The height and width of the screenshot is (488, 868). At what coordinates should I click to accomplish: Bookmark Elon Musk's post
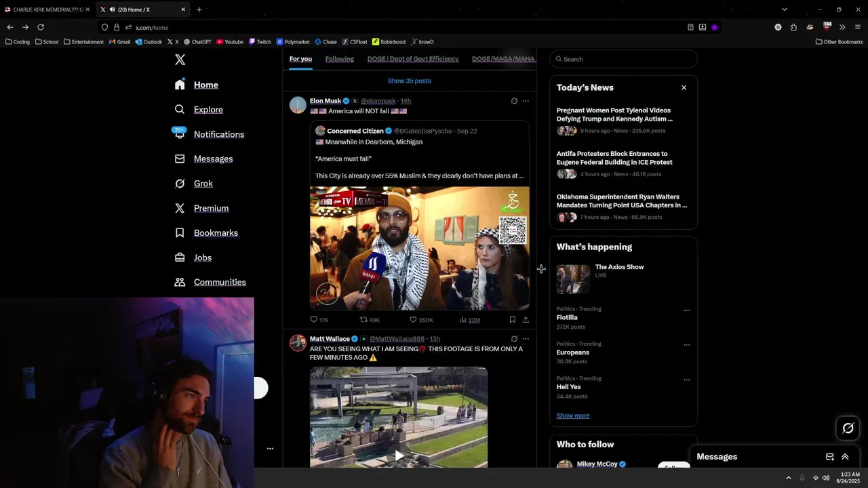coord(512,320)
